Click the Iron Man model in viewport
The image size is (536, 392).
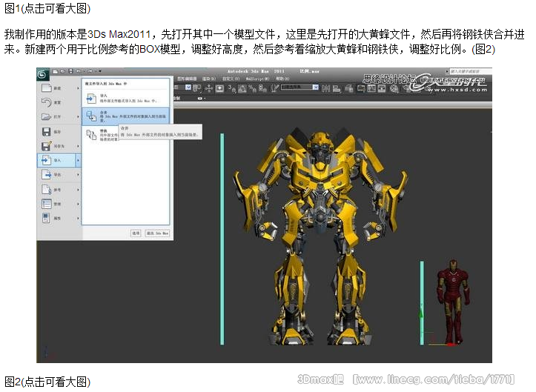453,302
